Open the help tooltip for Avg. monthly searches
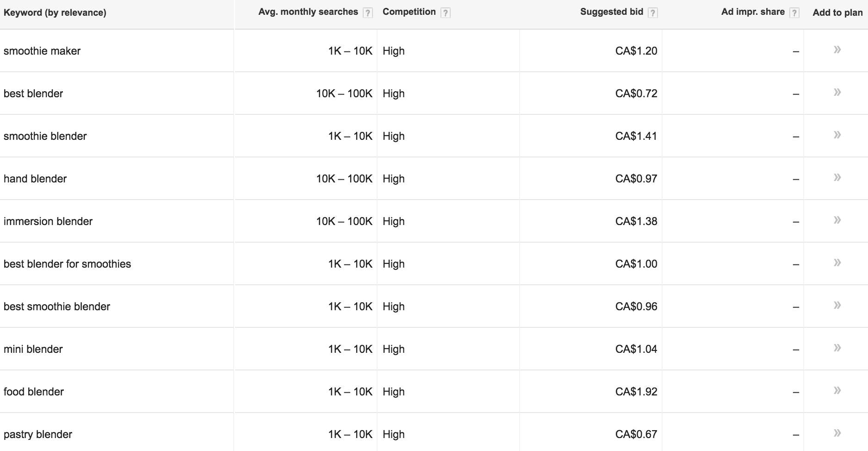This screenshot has width=868, height=451. click(x=369, y=12)
